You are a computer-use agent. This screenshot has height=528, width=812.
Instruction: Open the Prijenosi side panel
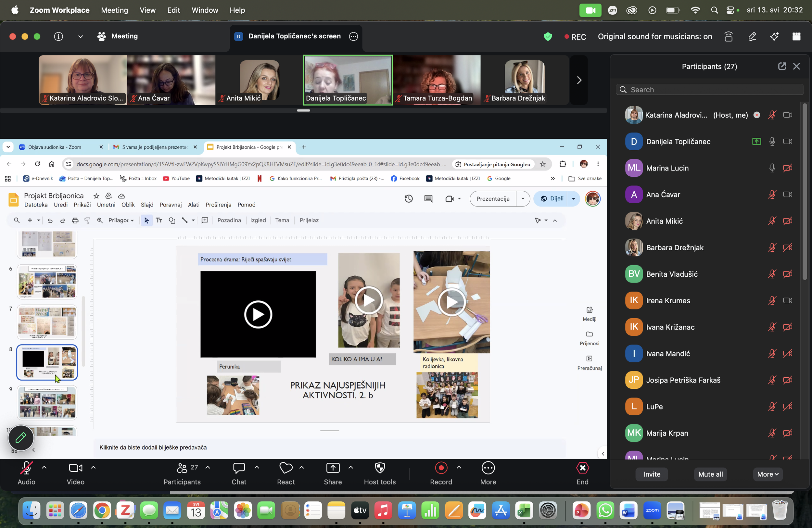[589, 338]
